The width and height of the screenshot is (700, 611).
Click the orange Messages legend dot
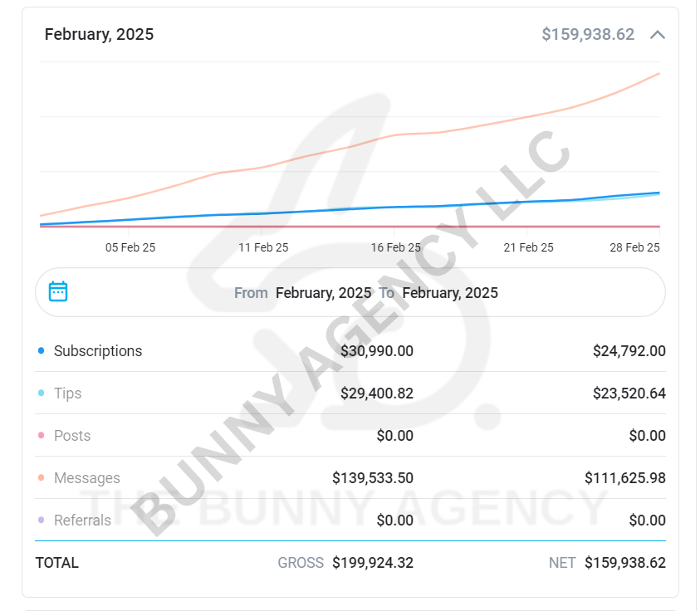pyautogui.click(x=42, y=478)
